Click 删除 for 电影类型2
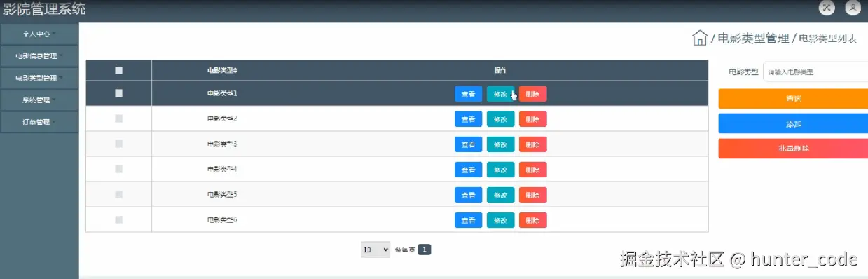868x279 pixels. [533, 119]
